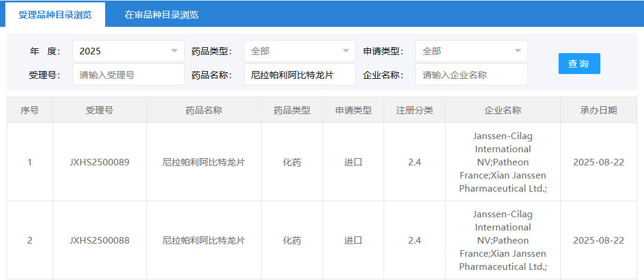Click the 序号 column header
This screenshot has width=644, height=280.
(x=30, y=110)
